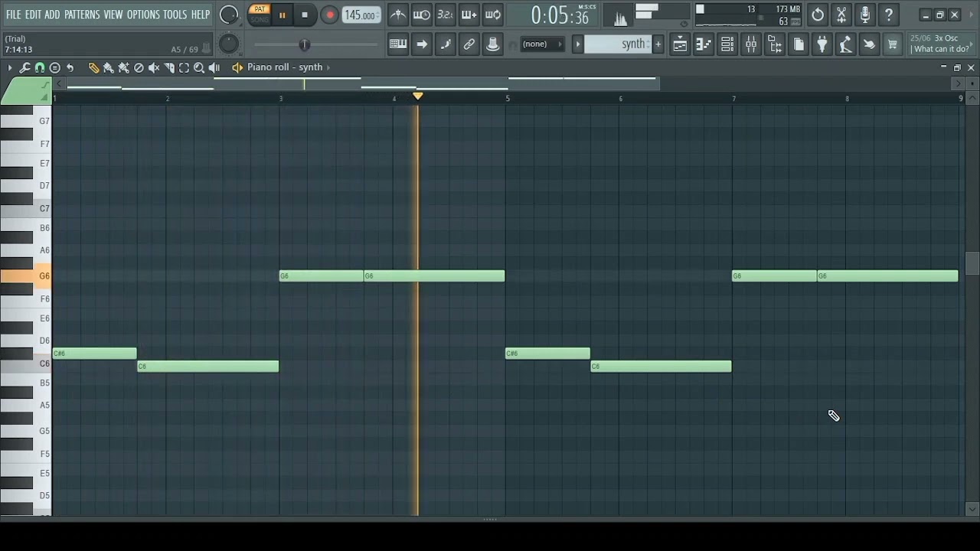Select the Playback speaker tool
The image size is (980, 551).
[214, 67]
